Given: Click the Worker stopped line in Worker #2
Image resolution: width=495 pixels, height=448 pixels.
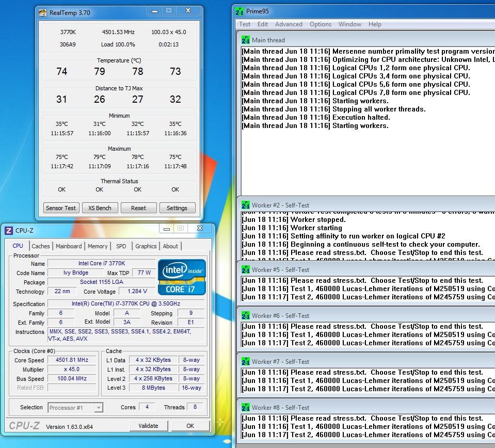Looking at the screenshot, I should click(294, 220).
